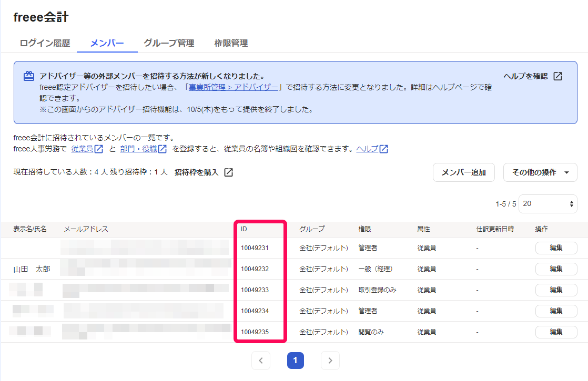Expand the その他の操作 dropdown
The width and height of the screenshot is (588, 381).
tap(540, 172)
